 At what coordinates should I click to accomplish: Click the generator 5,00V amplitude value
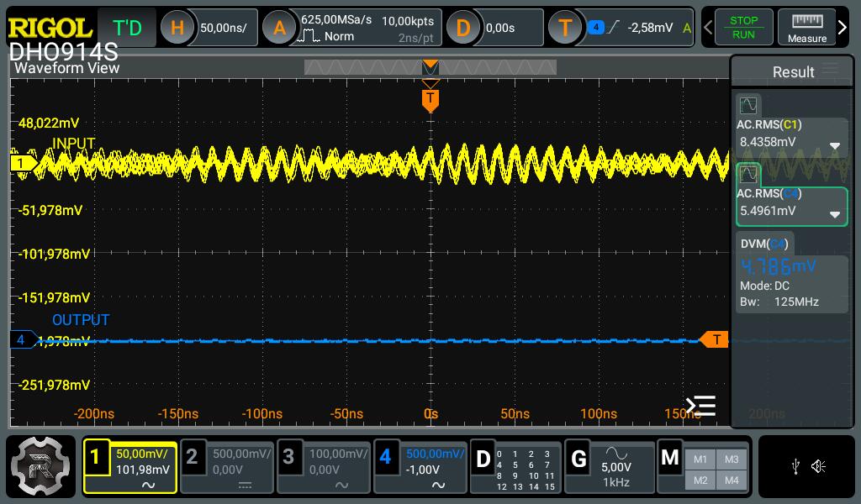point(616,467)
